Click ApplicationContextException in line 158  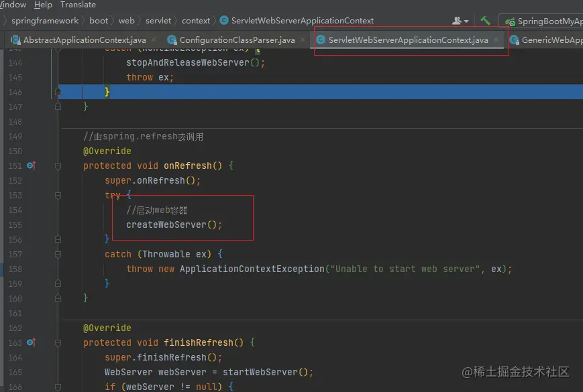[x=252, y=269]
